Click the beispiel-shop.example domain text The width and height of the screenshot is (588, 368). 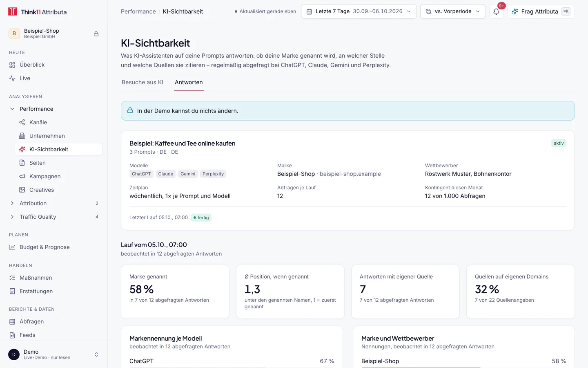(350, 174)
